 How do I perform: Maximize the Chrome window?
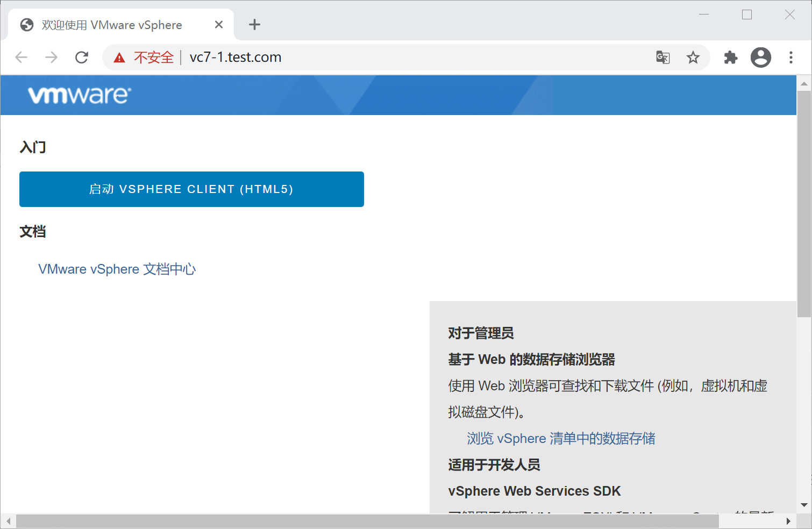[x=747, y=15]
